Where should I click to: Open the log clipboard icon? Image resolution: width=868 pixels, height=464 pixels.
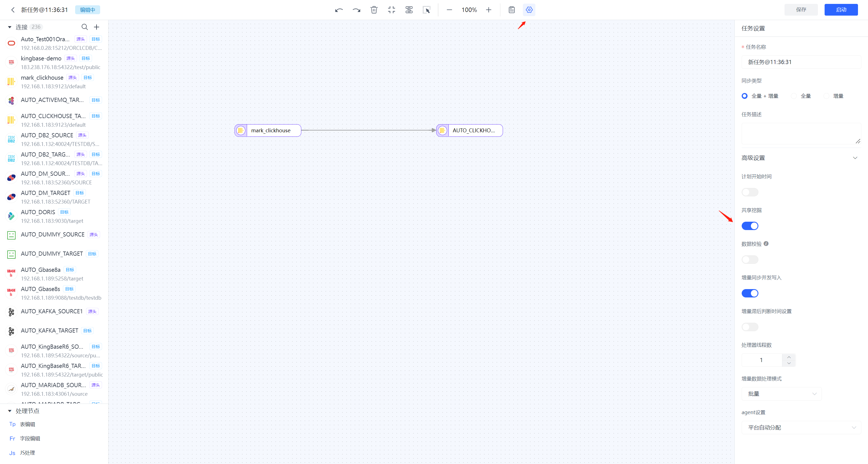(x=512, y=10)
